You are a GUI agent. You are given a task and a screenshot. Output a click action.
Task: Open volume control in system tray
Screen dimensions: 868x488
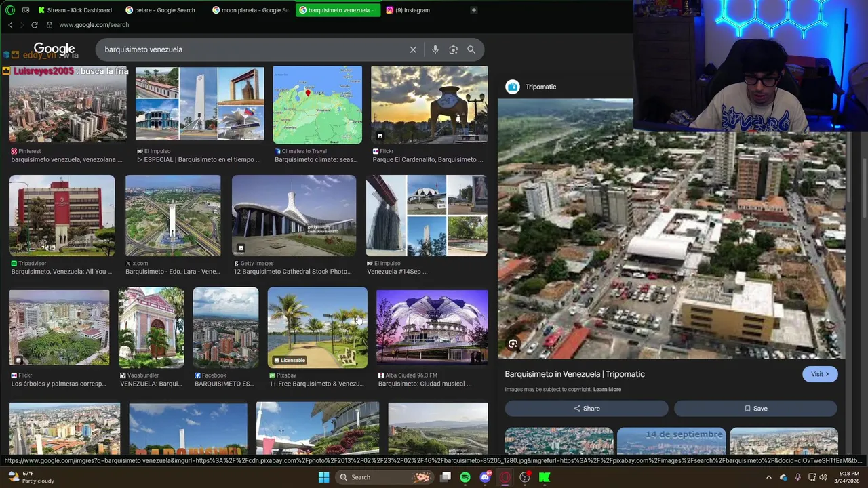[823, 477]
